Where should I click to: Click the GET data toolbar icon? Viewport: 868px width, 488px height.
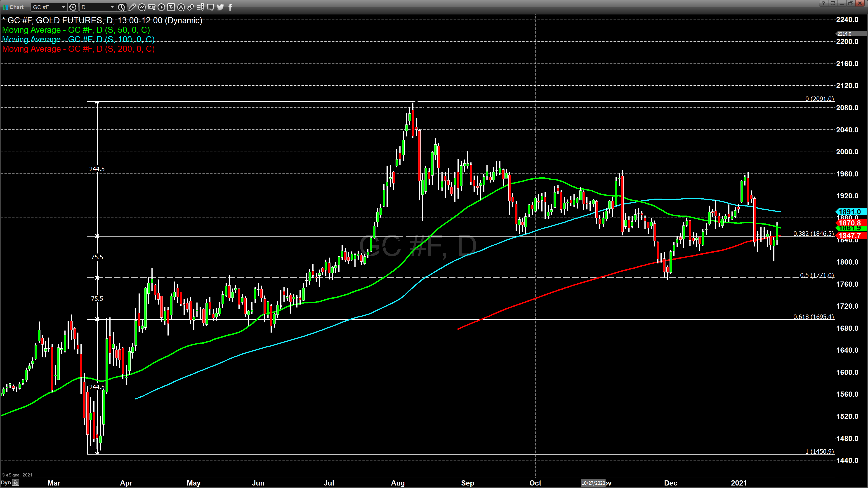(152, 7)
